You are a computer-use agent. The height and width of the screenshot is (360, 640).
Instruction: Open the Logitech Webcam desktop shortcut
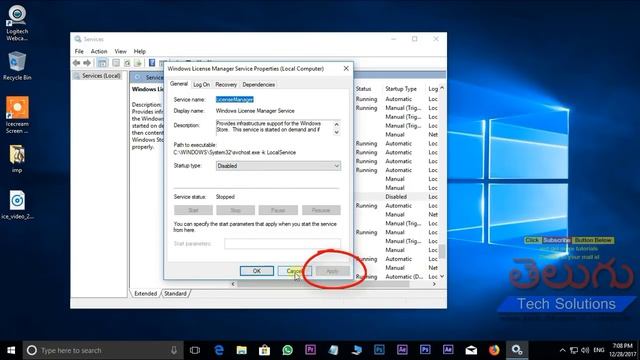(17, 23)
